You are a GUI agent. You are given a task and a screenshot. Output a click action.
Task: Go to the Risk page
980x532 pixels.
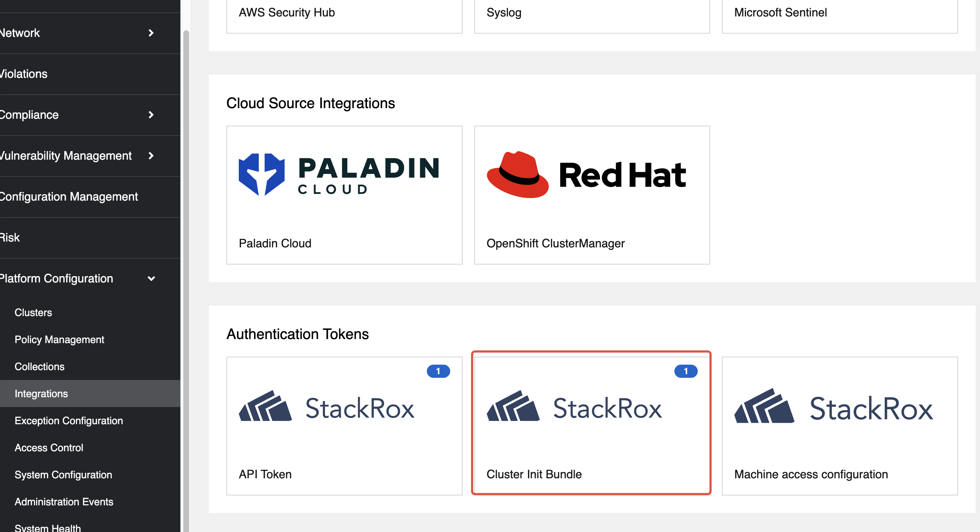coord(90,237)
